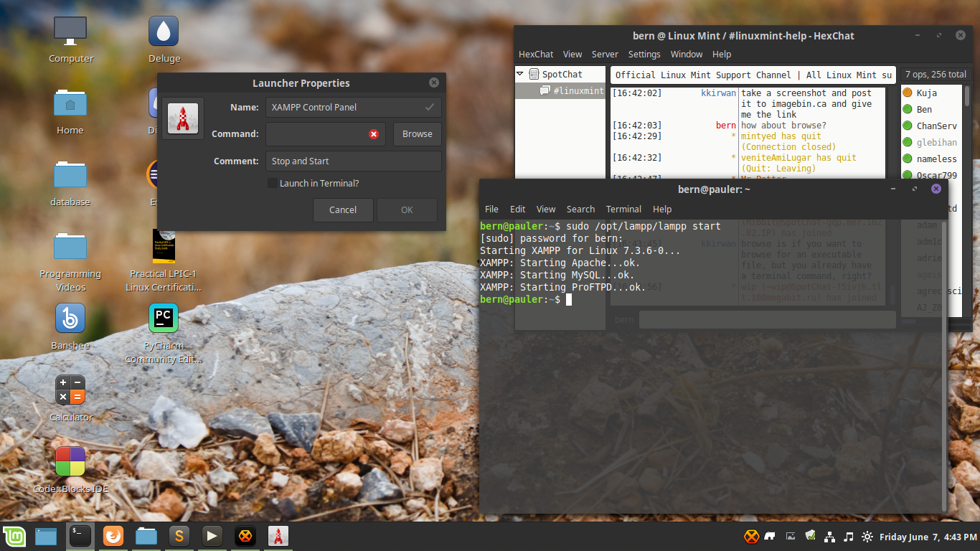Open the network connections tray icon

pyautogui.click(x=829, y=536)
